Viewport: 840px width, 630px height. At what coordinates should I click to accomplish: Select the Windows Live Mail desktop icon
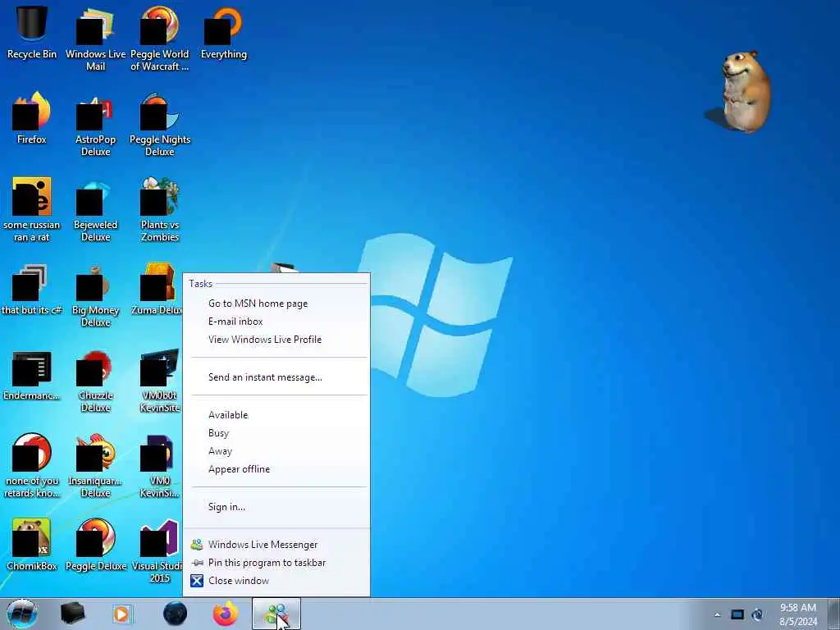pyautogui.click(x=95, y=38)
